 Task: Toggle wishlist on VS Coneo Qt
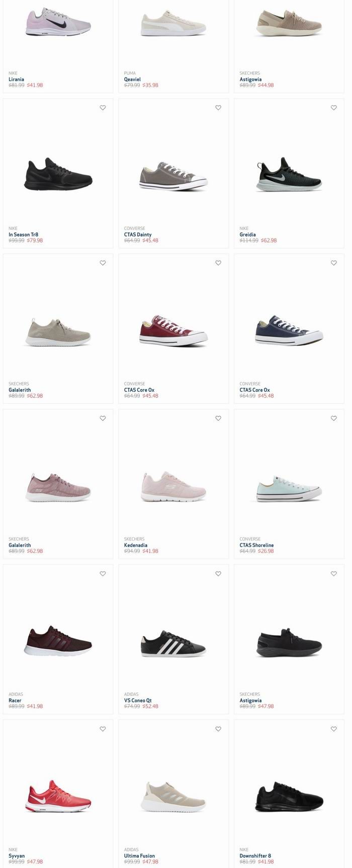click(x=218, y=574)
